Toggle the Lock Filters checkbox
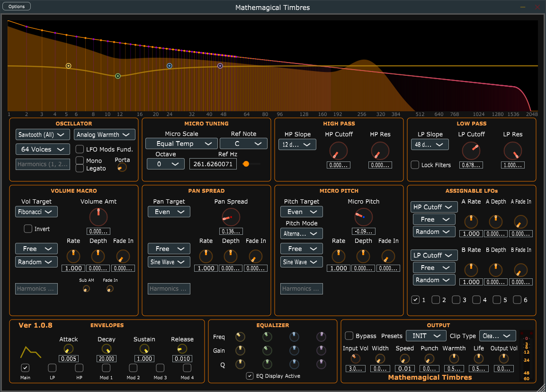The width and height of the screenshot is (546, 392). 415,165
